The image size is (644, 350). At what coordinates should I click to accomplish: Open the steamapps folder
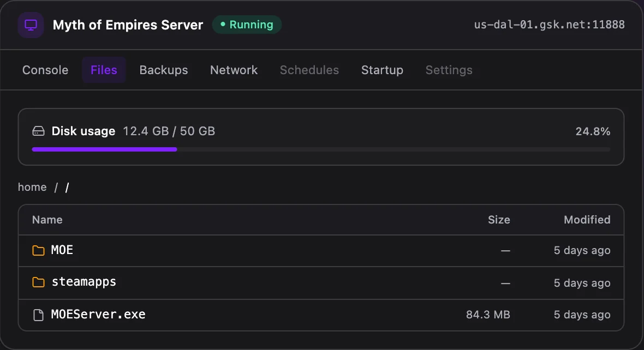(x=84, y=282)
